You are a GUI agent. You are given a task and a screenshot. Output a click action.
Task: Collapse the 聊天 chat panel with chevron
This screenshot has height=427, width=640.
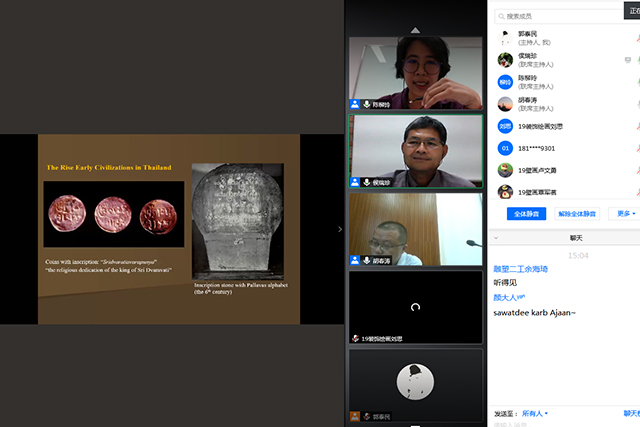(495, 238)
